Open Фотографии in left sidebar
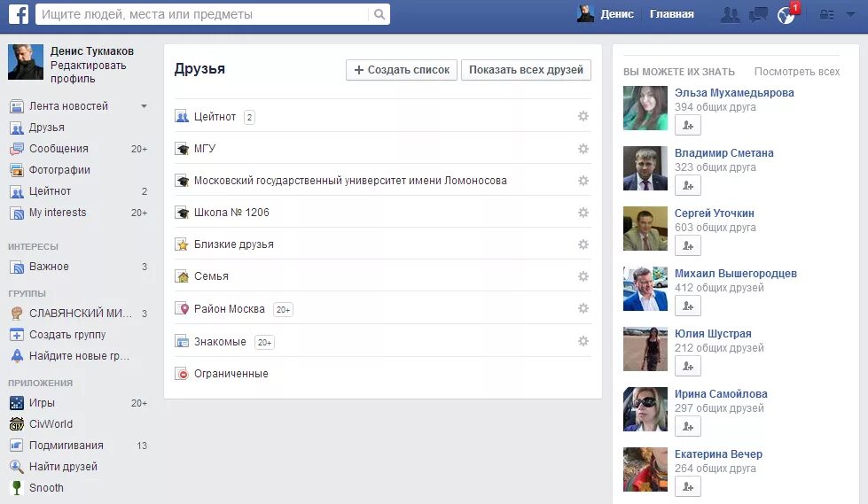The image size is (868, 504). pos(59,170)
